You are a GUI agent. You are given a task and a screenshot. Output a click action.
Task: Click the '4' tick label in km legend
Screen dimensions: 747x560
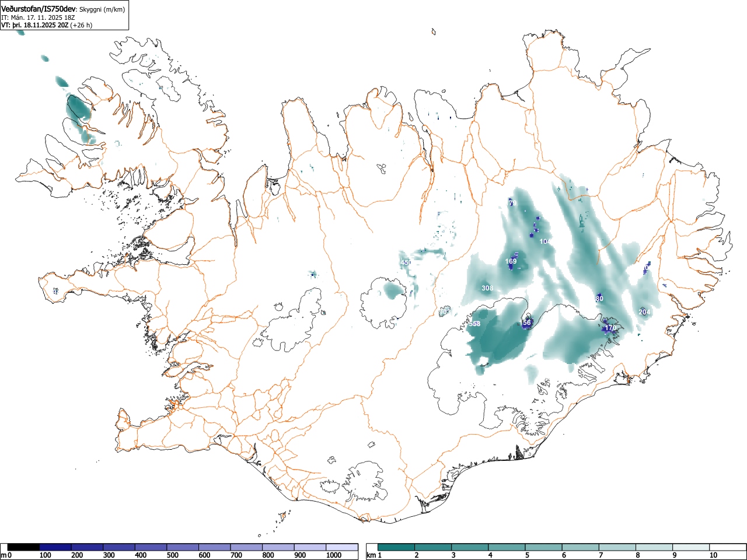[x=490, y=555]
